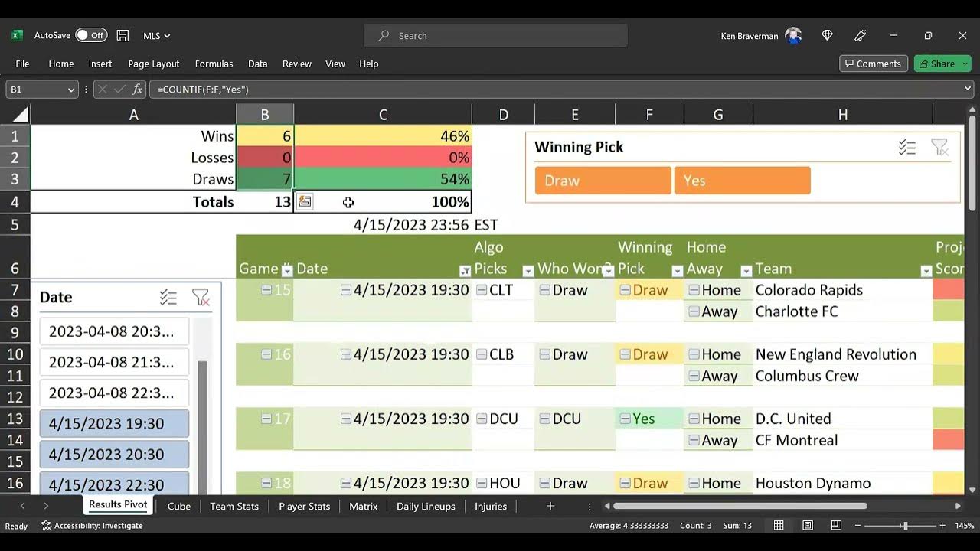Switch to Page Break Preview icon
980x551 pixels.
[x=836, y=526]
